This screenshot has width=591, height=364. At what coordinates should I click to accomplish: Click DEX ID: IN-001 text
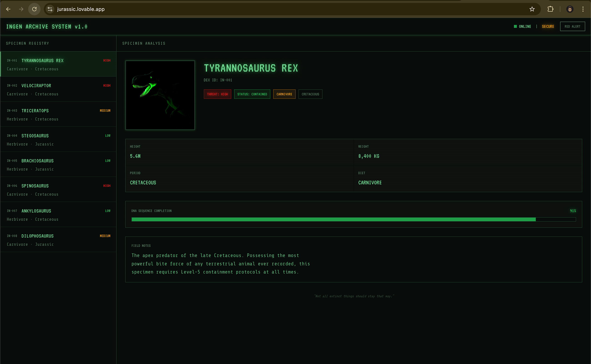218,80
